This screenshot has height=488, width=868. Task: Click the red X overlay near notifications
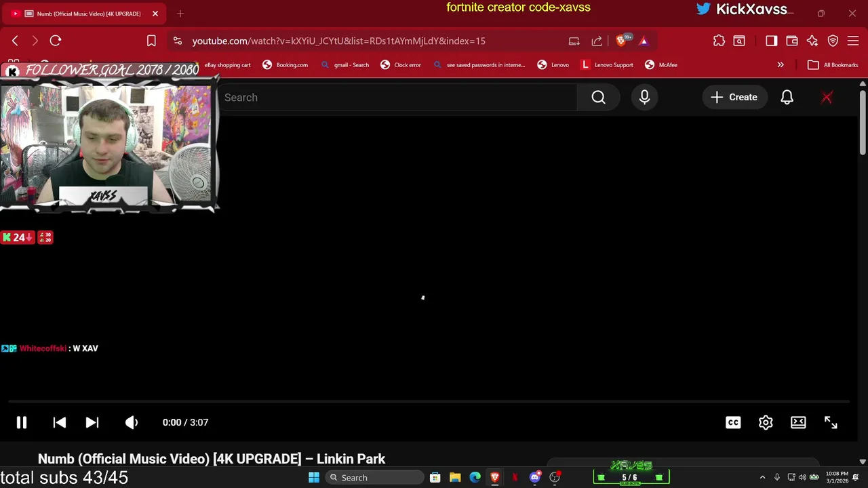click(827, 97)
